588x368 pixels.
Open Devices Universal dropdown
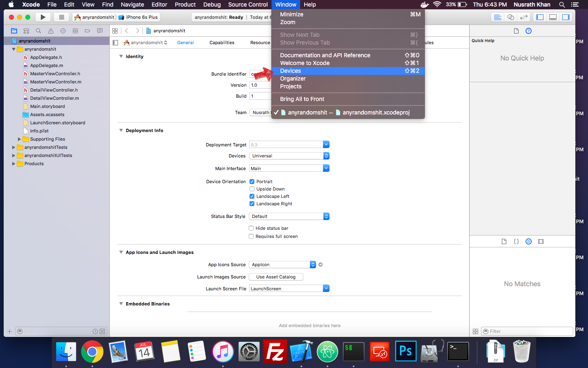tap(289, 156)
